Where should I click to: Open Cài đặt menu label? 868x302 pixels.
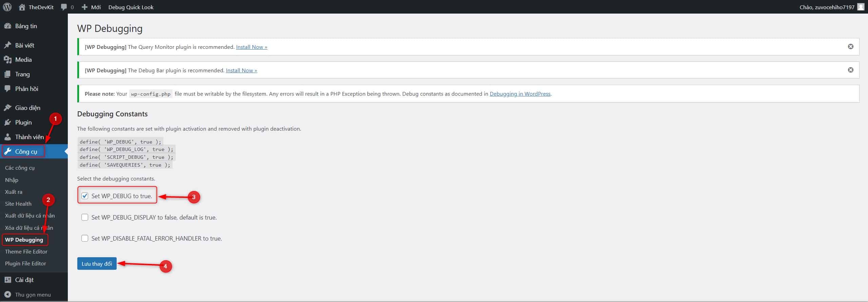(x=24, y=280)
